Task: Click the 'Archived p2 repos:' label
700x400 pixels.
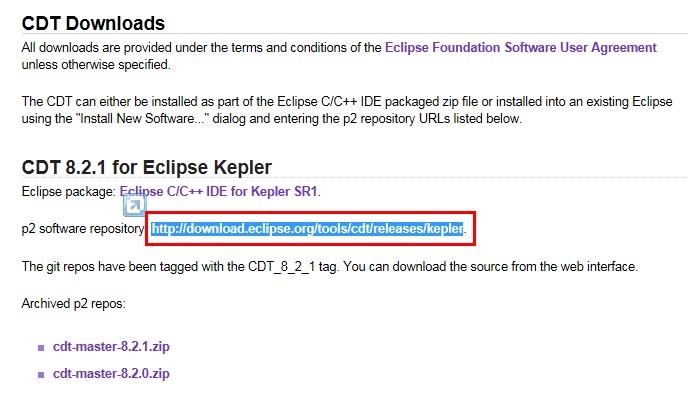Action: pyautogui.click(x=74, y=304)
